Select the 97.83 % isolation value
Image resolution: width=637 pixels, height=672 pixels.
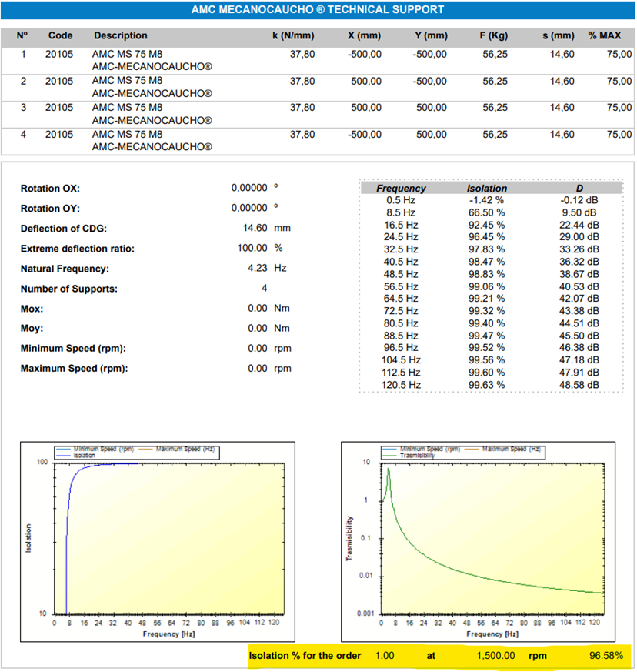(x=487, y=249)
